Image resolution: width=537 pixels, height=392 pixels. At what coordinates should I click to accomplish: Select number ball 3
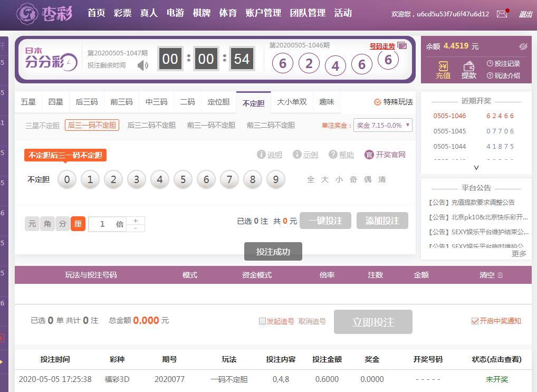(136, 179)
